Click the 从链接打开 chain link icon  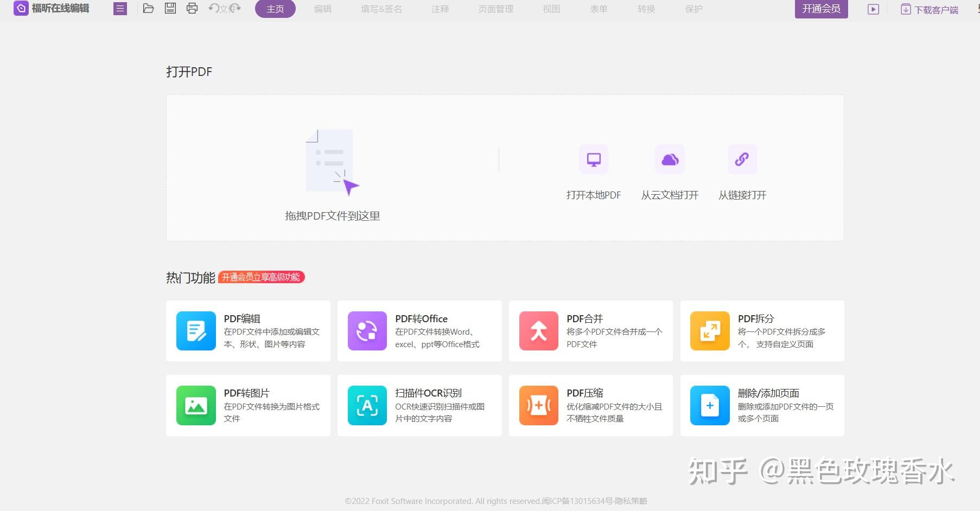click(x=742, y=159)
